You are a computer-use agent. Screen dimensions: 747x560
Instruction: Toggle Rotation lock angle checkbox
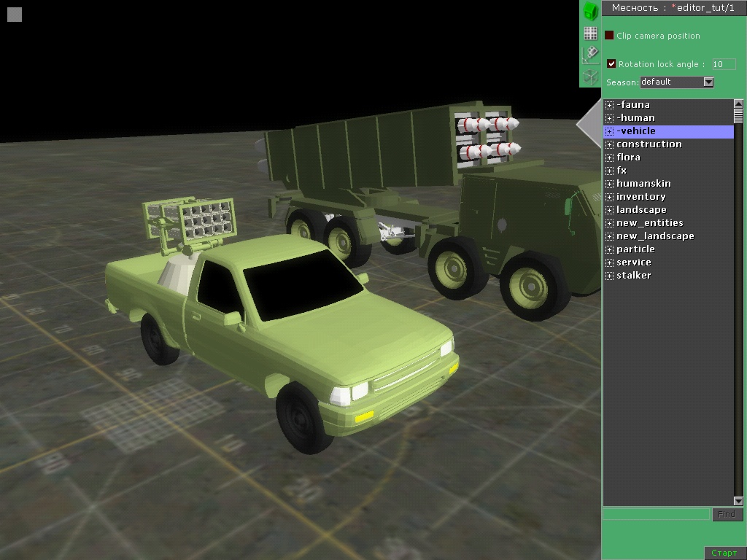click(611, 63)
